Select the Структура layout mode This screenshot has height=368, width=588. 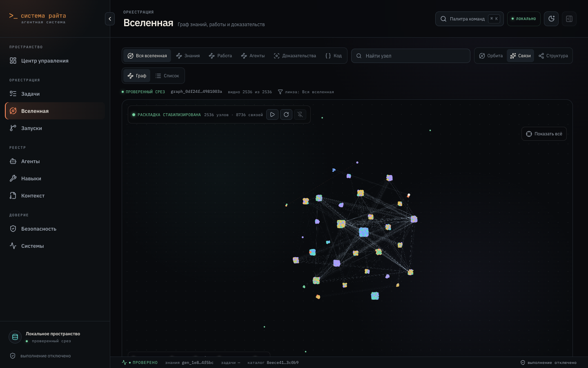point(553,56)
